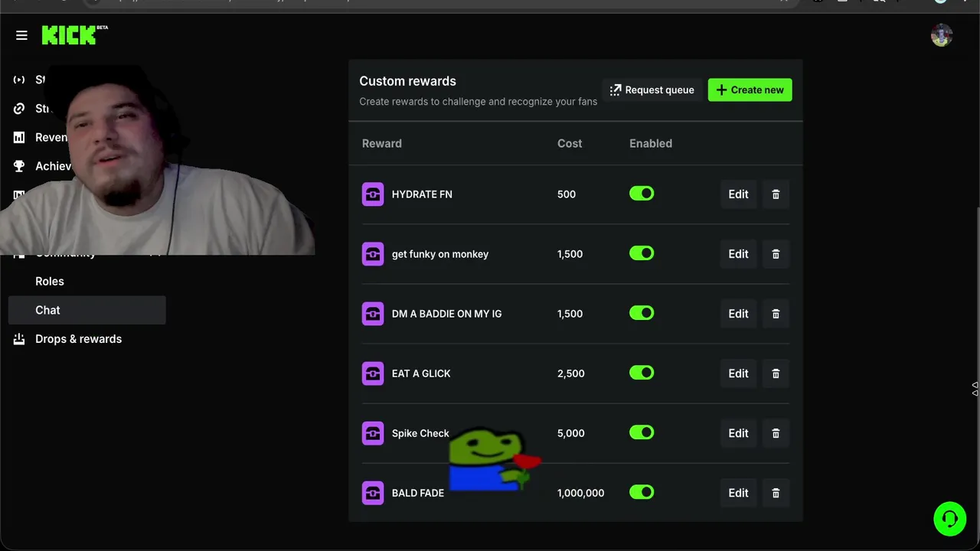Edit the get funky on monkey reward
The image size is (980, 551).
click(738, 254)
